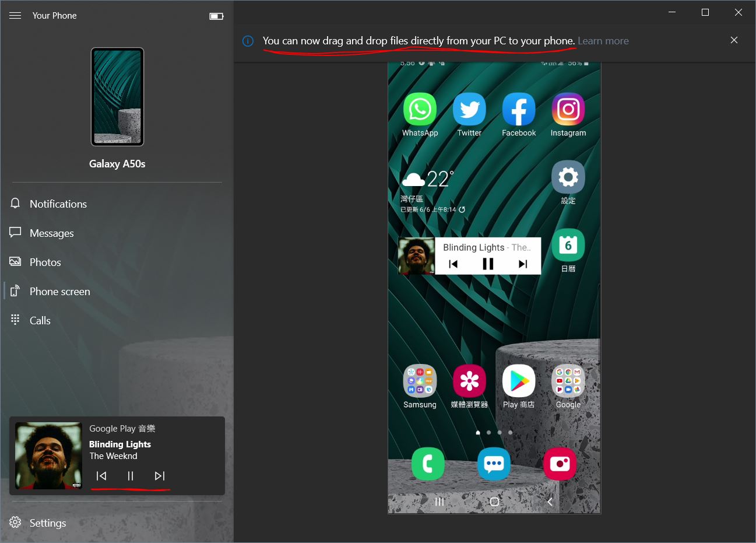Dismiss the drag and drop info banner
The width and height of the screenshot is (756, 543).
pos(734,40)
